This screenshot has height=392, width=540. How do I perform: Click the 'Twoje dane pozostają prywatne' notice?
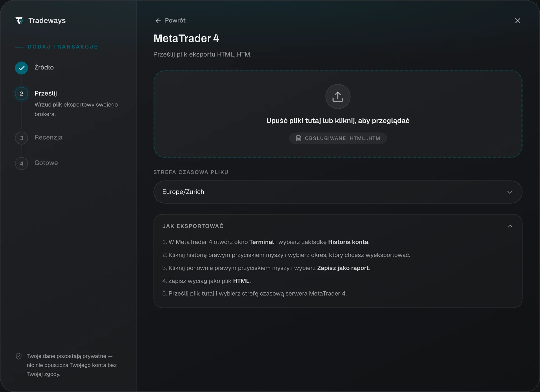[72, 365]
